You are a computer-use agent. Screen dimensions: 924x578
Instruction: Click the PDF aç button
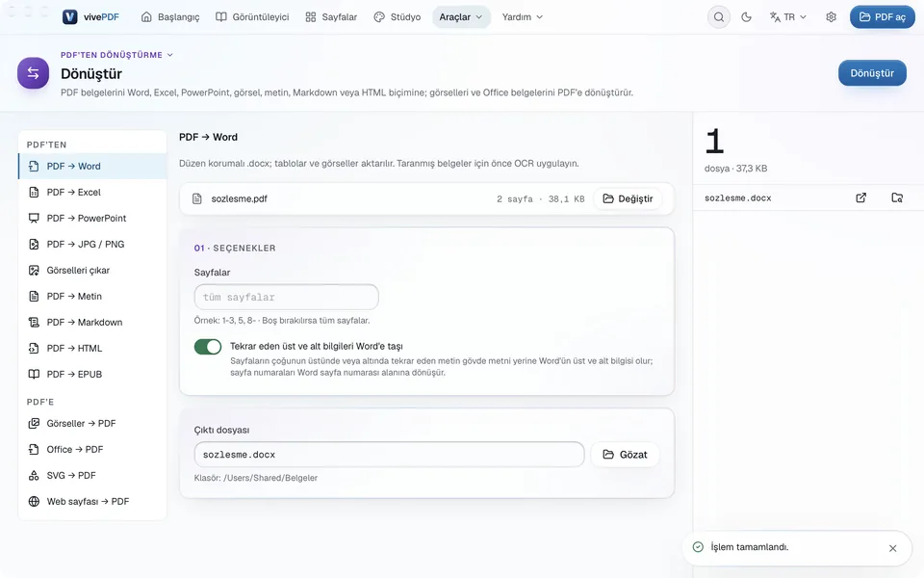click(883, 17)
